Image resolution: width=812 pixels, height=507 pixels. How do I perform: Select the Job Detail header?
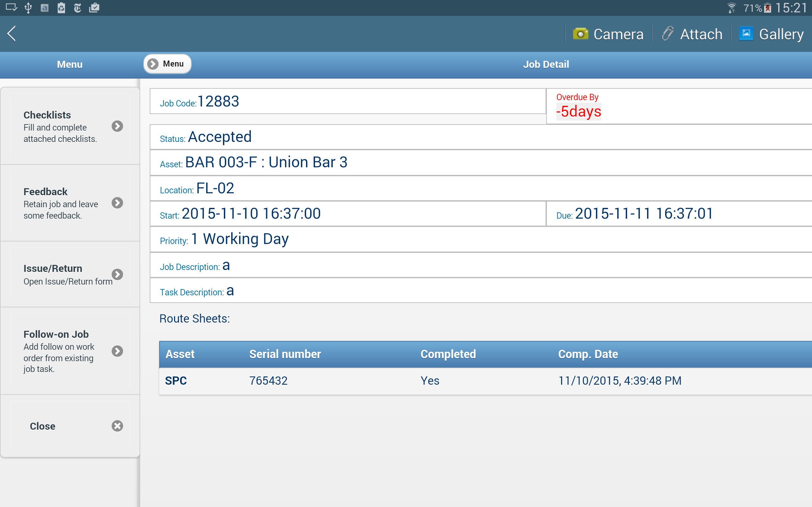coord(546,64)
